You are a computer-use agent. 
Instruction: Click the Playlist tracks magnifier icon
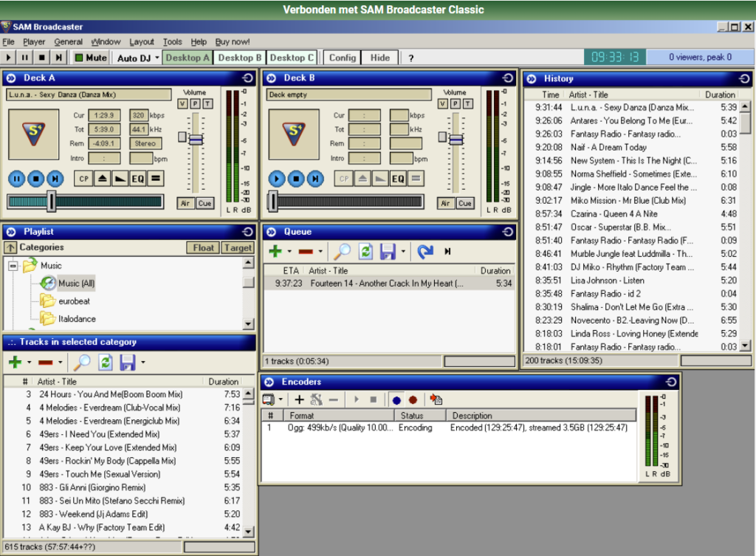(x=82, y=362)
